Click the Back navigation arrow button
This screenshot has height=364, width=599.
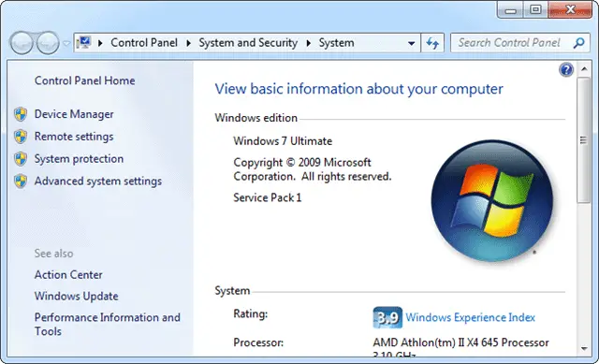[22, 43]
